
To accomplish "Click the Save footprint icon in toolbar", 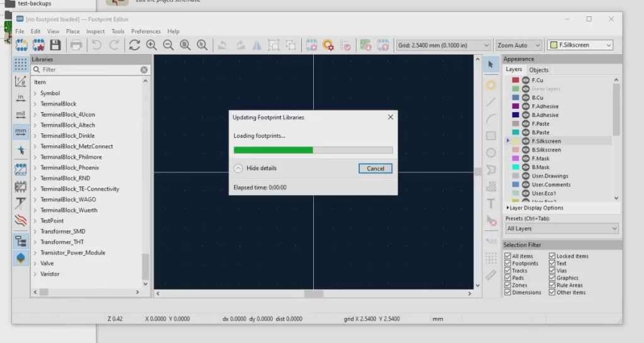I will click(55, 45).
